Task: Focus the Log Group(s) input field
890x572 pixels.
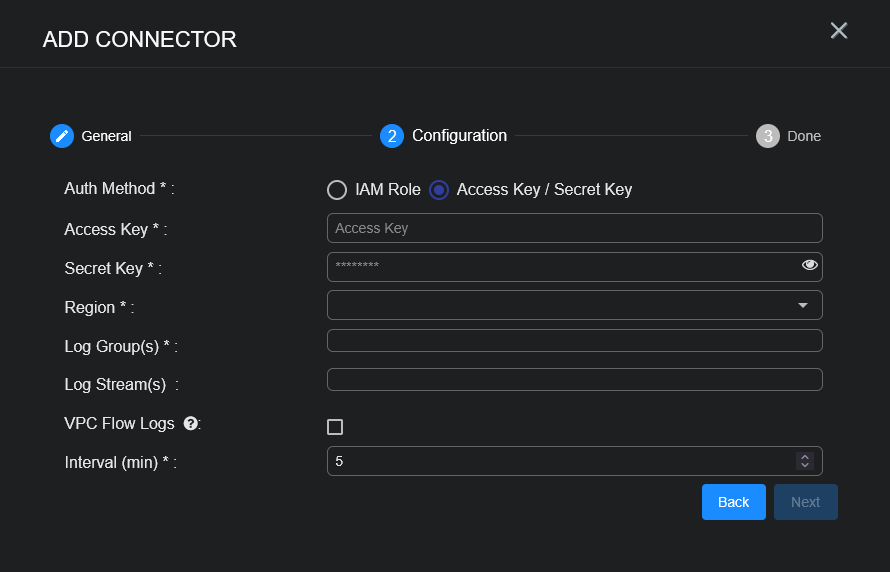Action: click(x=574, y=341)
